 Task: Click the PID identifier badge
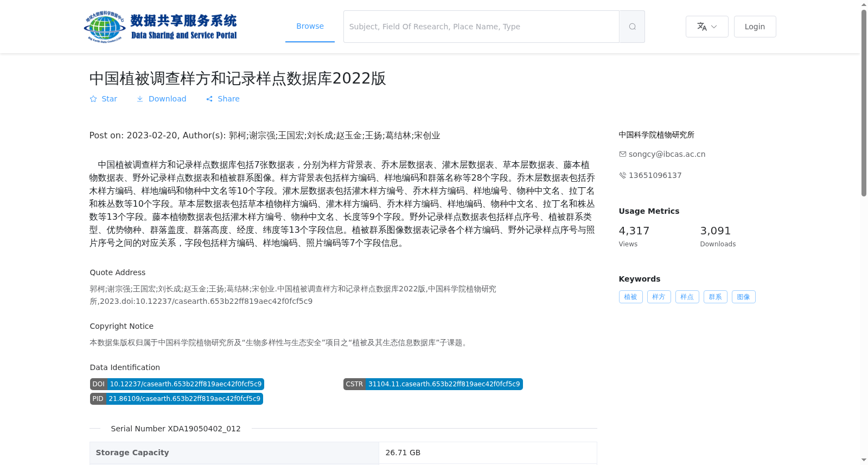pyautogui.click(x=176, y=399)
